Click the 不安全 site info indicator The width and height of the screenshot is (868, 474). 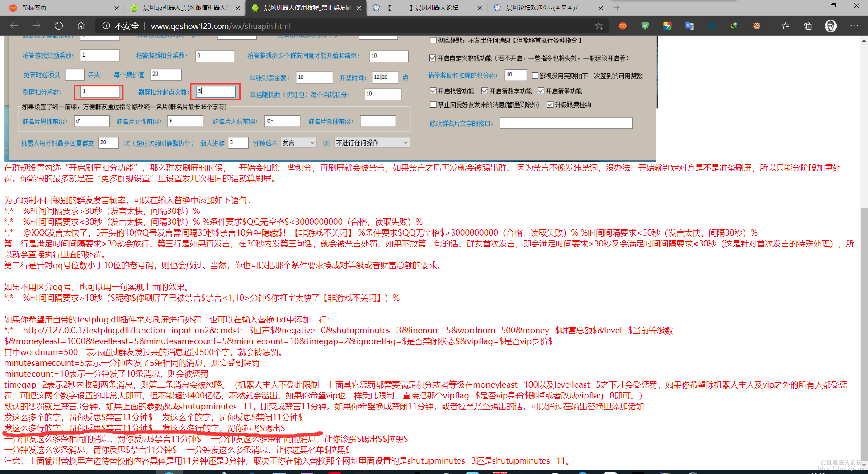121,26
